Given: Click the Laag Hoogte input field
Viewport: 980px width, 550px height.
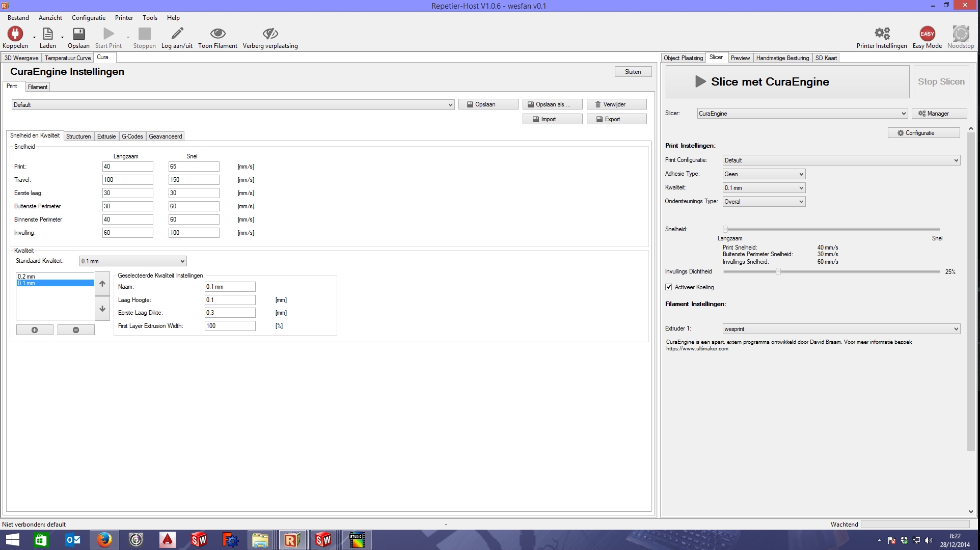Looking at the screenshot, I should click(x=230, y=300).
